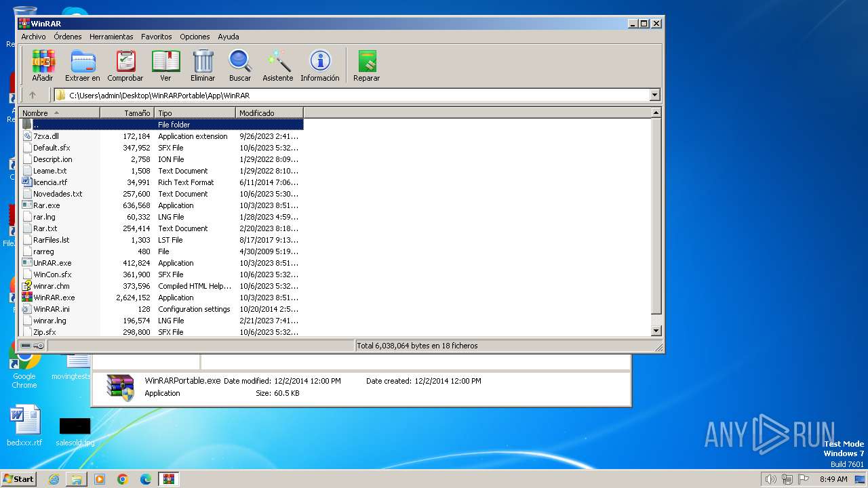Click the Reparar toolbar icon

click(x=367, y=66)
